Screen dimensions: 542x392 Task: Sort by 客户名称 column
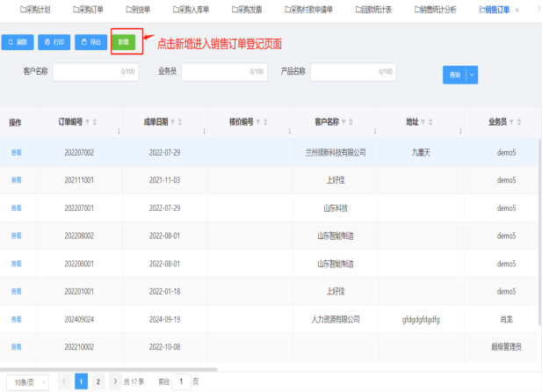(x=350, y=122)
